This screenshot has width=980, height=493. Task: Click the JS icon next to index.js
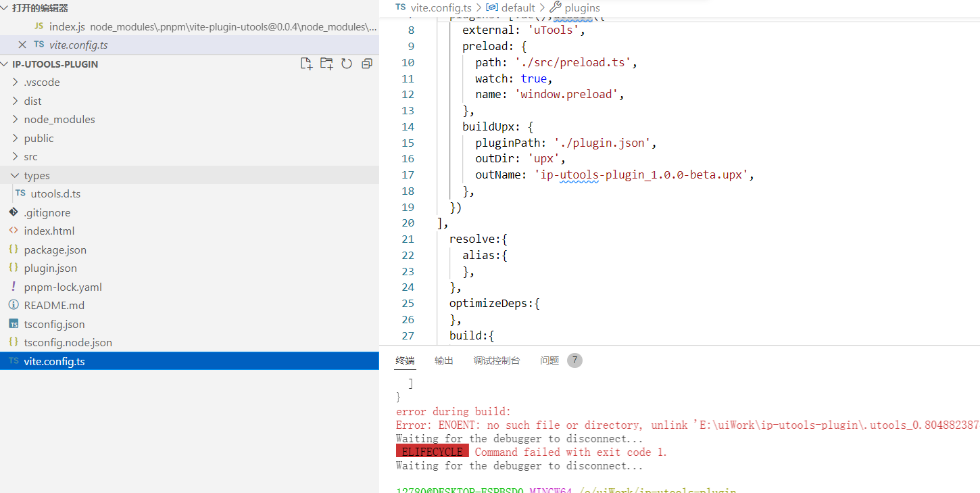(39, 27)
